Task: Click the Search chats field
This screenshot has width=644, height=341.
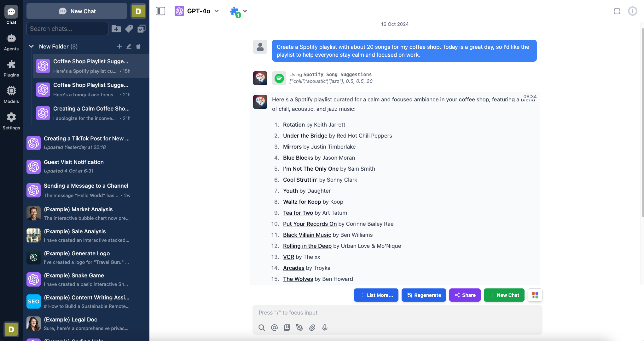Action: coord(67,29)
